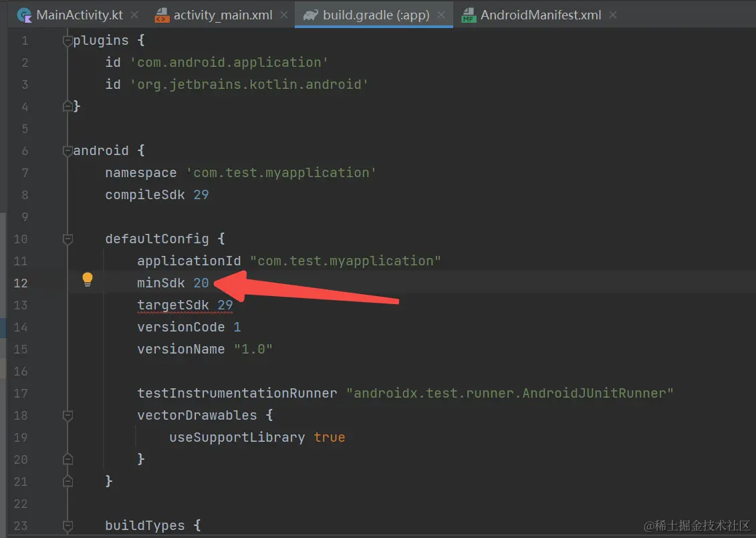Click the versionName string "1.0"

click(x=253, y=349)
